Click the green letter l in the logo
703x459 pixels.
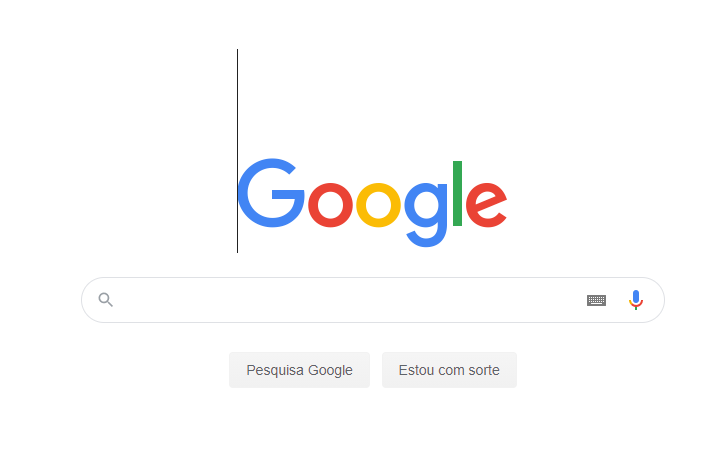coord(457,193)
